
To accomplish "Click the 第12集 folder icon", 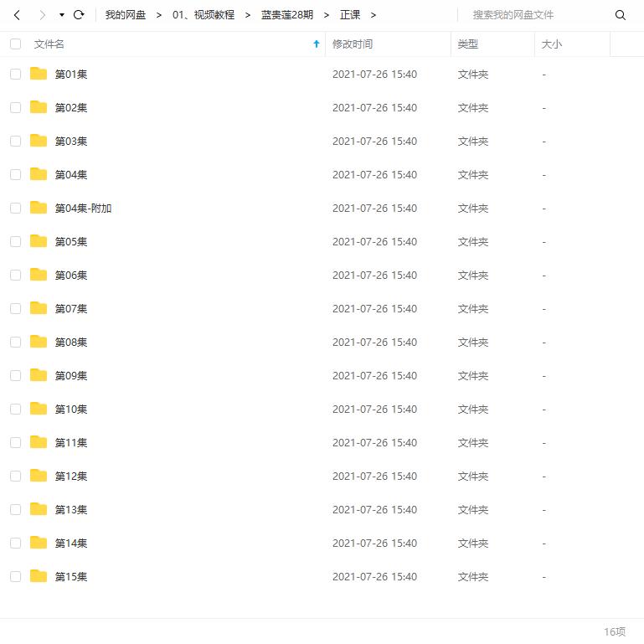I will pyautogui.click(x=39, y=476).
